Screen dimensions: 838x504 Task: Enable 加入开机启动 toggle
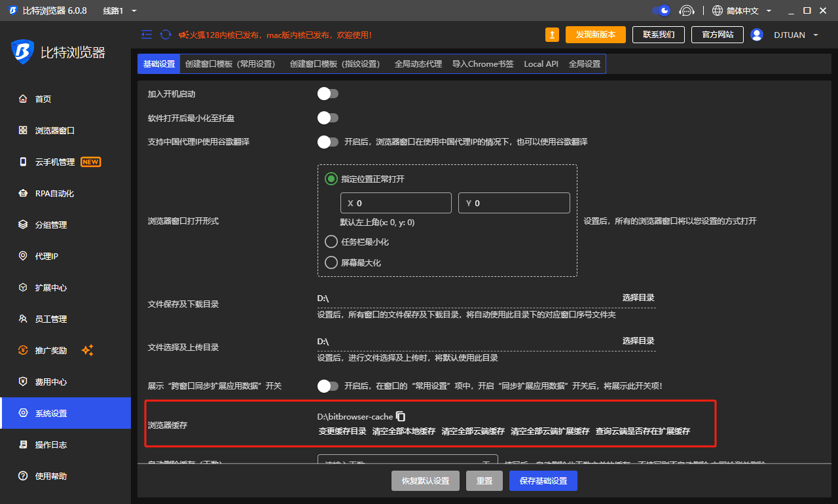328,94
